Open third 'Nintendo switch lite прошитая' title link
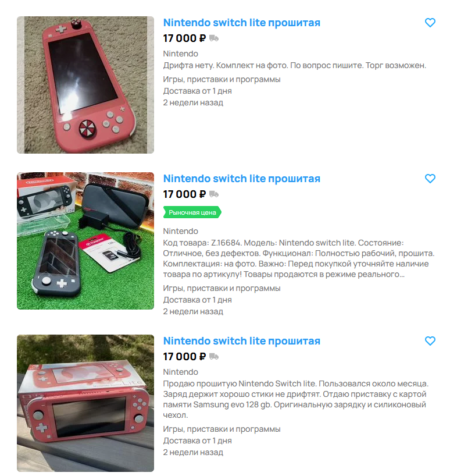The height and width of the screenshot is (476, 450). pos(242,341)
